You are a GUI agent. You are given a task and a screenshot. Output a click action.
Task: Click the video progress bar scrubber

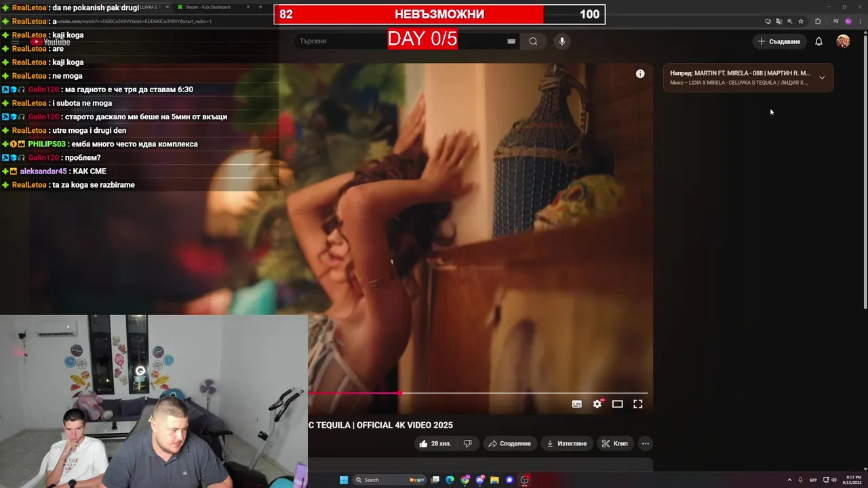pos(400,393)
